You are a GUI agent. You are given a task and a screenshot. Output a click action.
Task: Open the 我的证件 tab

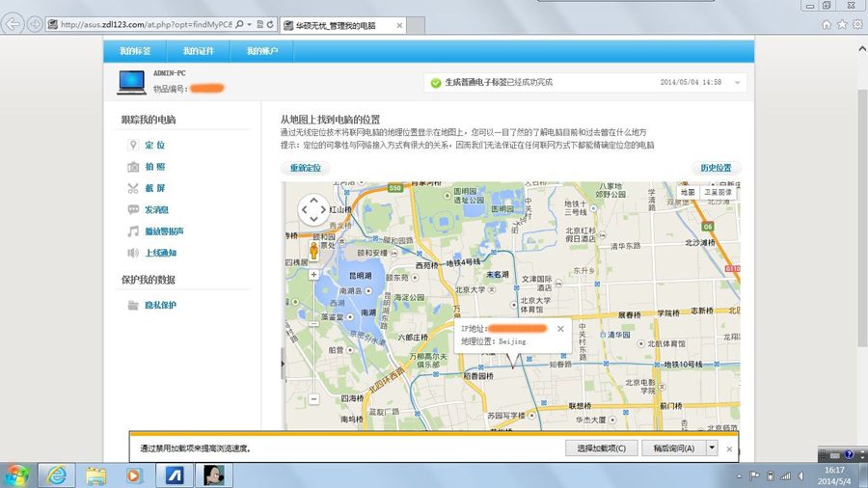[198, 51]
